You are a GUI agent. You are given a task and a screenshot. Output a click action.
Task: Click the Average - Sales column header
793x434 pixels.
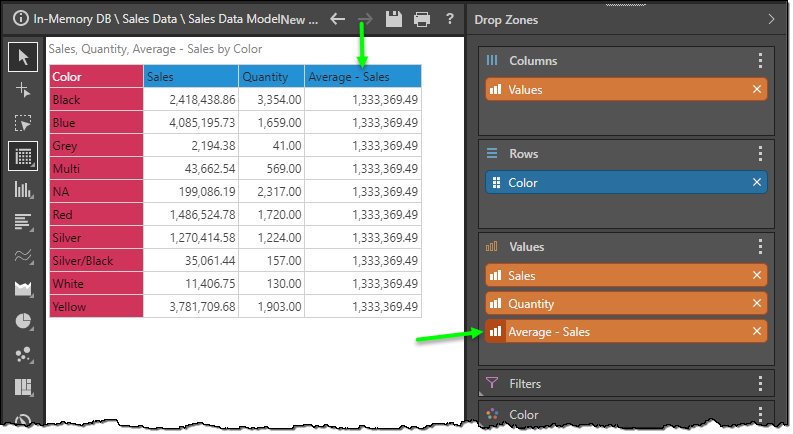pyautogui.click(x=362, y=77)
